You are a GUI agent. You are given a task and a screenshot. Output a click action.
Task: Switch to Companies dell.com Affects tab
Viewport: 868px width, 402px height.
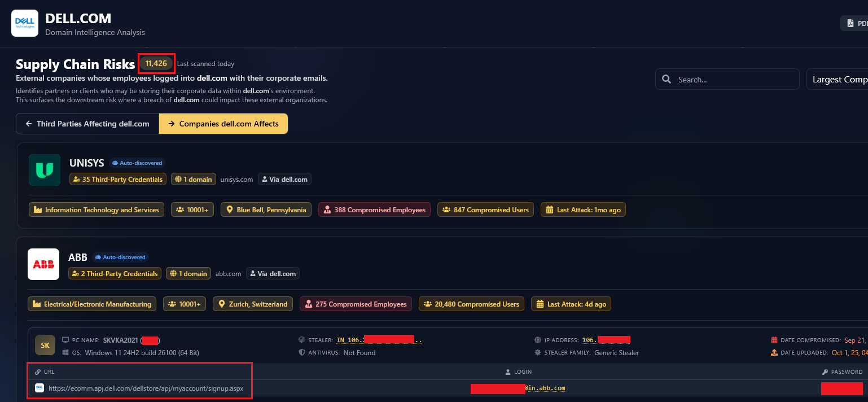pyautogui.click(x=223, y=124)
